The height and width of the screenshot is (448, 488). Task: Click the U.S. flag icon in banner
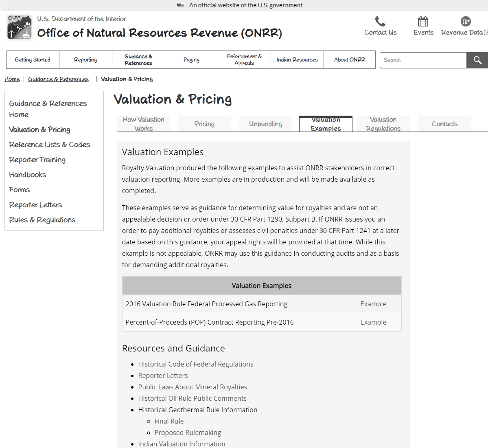[181, 5]
